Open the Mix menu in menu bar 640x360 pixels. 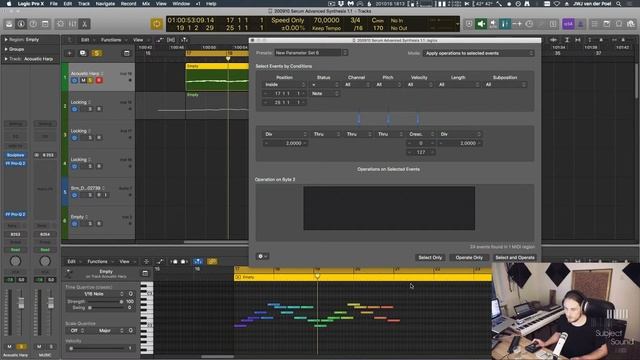[x=146, y=4]
